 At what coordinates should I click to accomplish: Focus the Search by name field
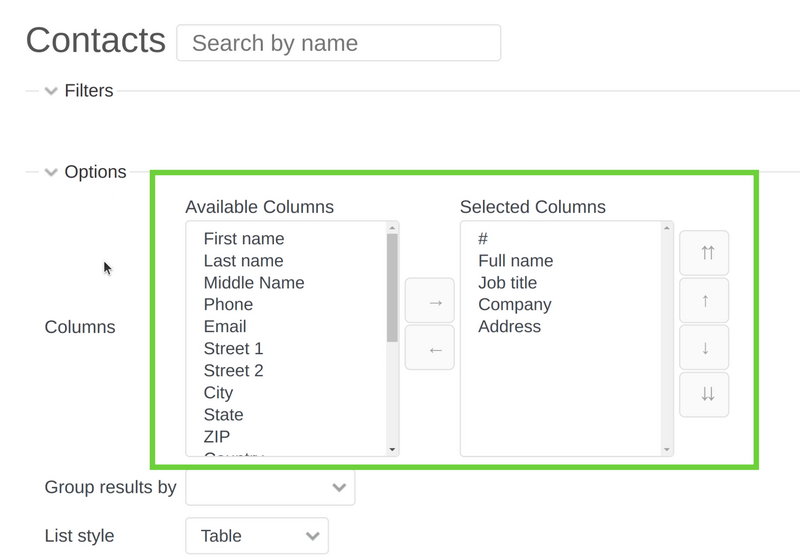click(338, 43)
